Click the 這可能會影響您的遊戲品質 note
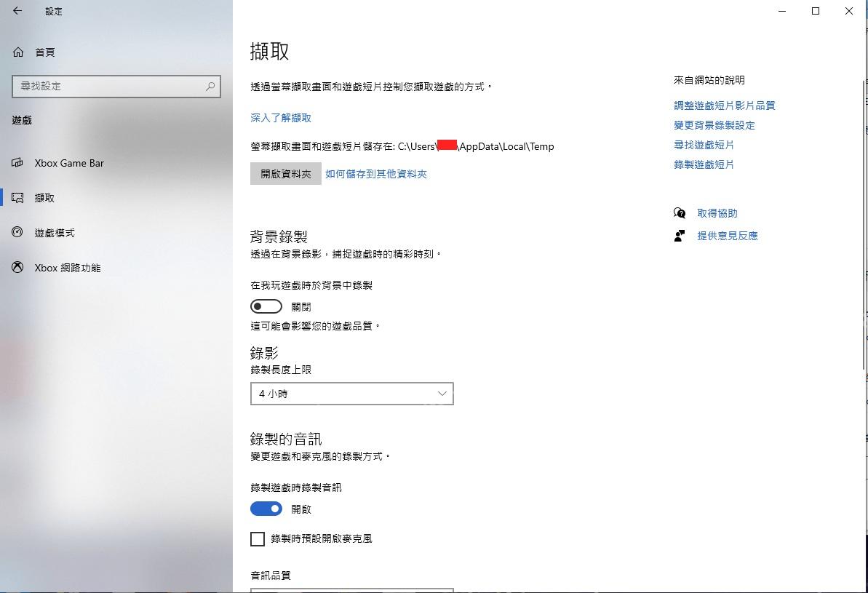Image resolution: width=868 pixels, height=593 pixels. coord(315,326)
